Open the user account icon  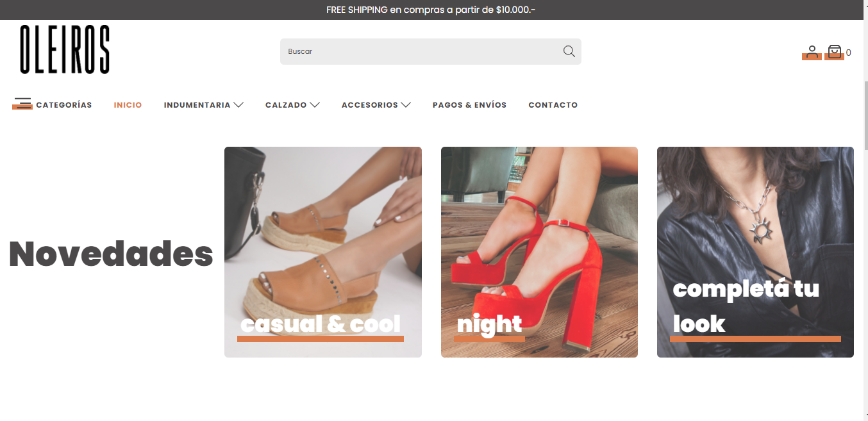click(x=812, y=52)
